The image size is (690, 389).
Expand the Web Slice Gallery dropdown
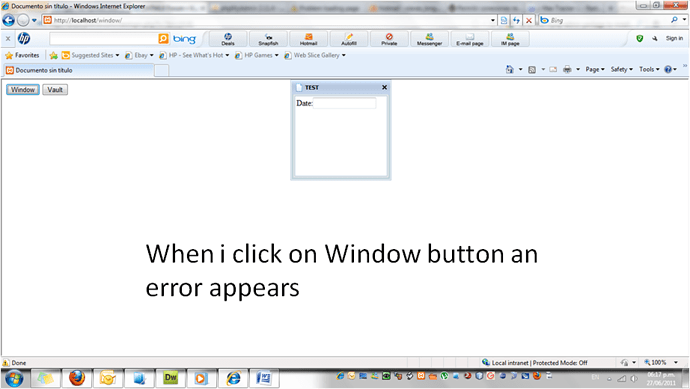(x=344, y=55)
